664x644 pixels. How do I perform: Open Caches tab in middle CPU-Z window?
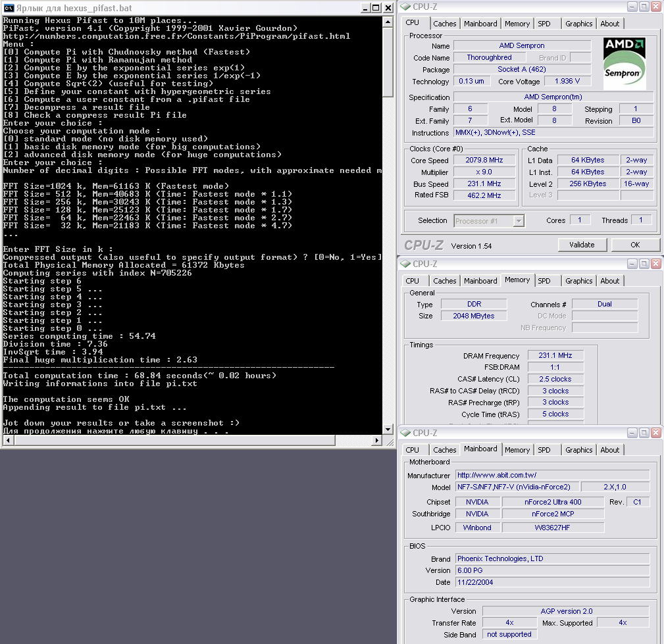coord(445,281)
